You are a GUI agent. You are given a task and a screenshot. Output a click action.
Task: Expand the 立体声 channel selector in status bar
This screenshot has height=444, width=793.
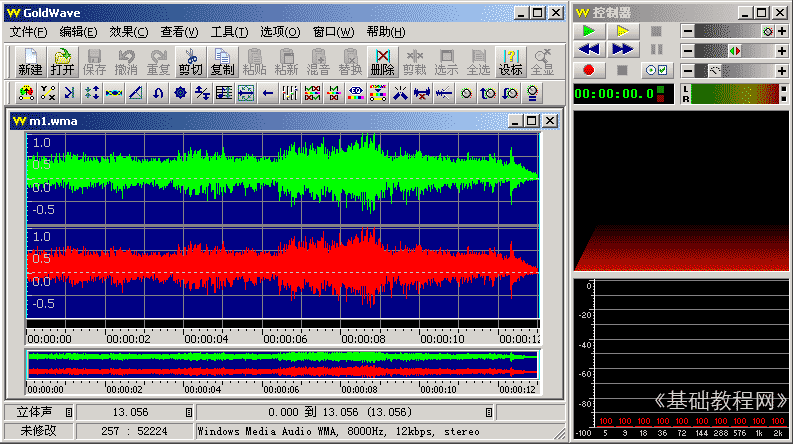[69, 412]
